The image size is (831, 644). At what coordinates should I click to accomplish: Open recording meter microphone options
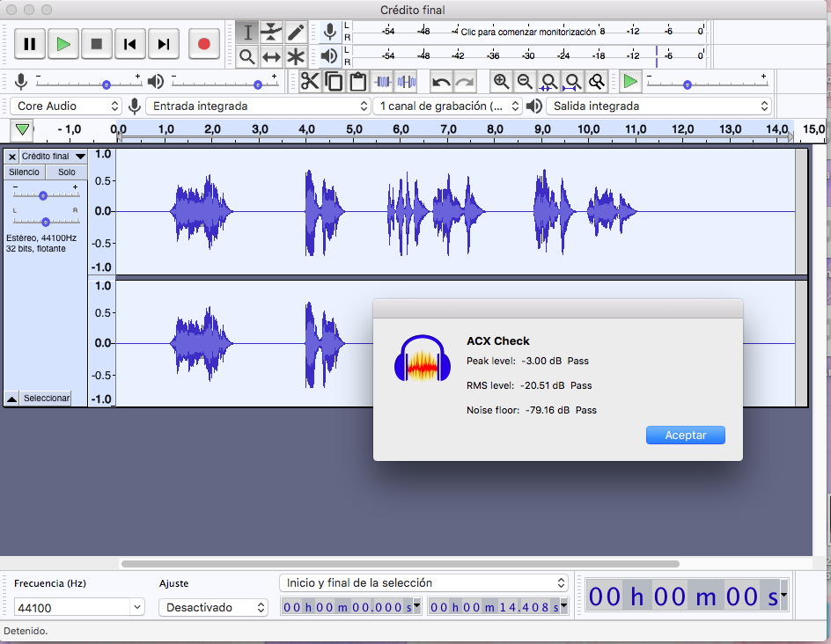pos(329,32)
